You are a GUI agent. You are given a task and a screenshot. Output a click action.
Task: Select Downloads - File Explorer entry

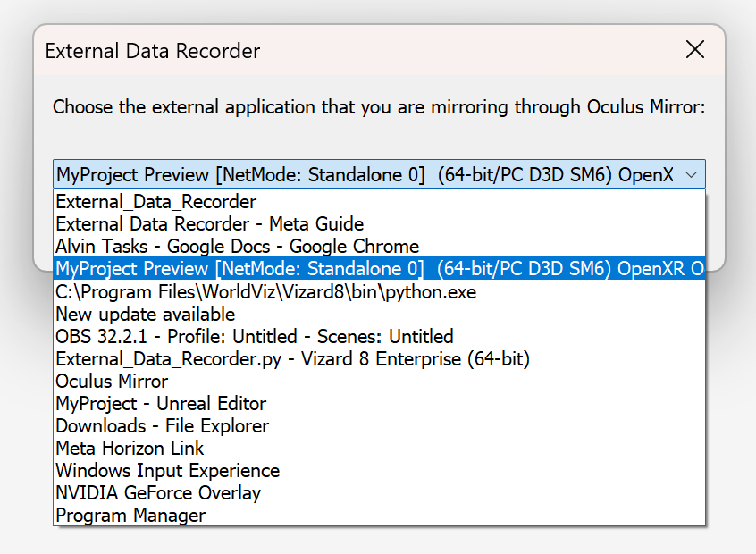[x=379, y=425]
